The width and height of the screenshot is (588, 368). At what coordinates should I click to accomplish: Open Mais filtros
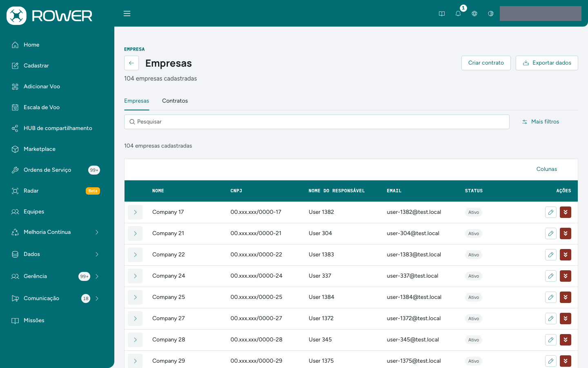point(541,122)
